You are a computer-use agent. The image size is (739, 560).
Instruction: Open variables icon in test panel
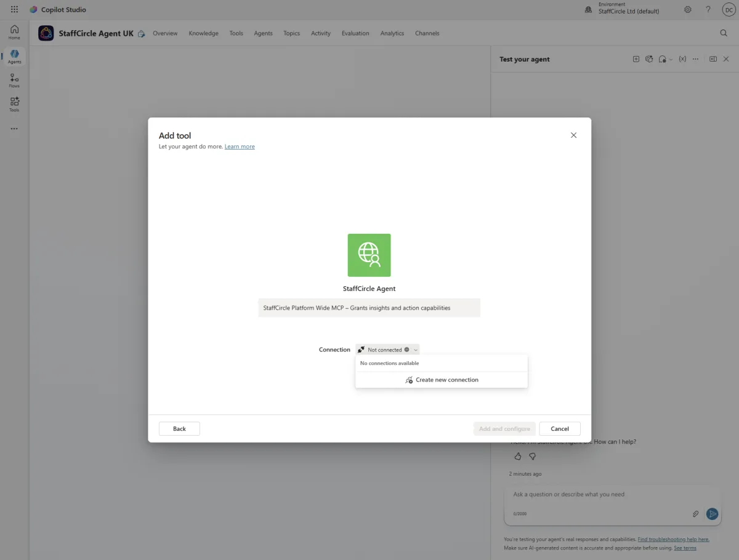(x=682, y=59)
